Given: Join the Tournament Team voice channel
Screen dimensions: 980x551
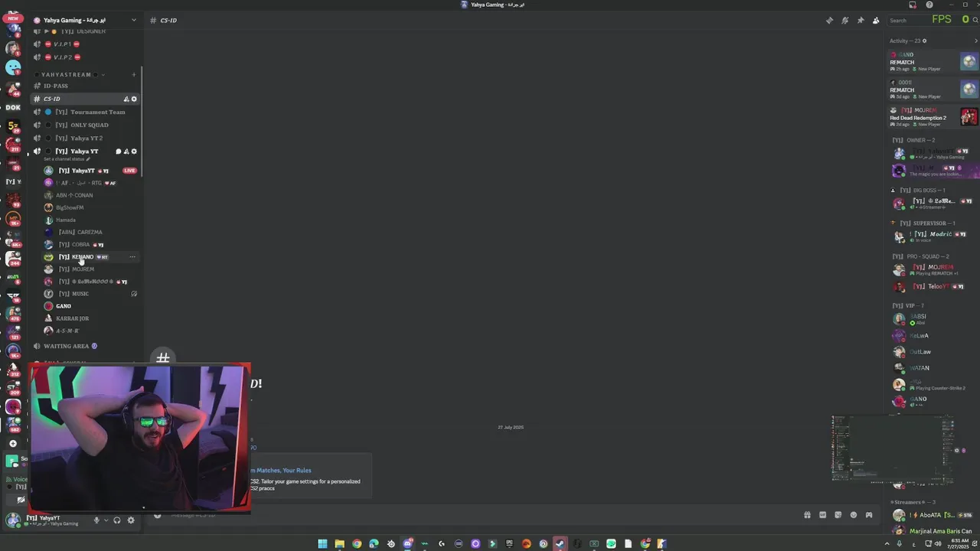Looking at the screenshot, I should 84,112.
